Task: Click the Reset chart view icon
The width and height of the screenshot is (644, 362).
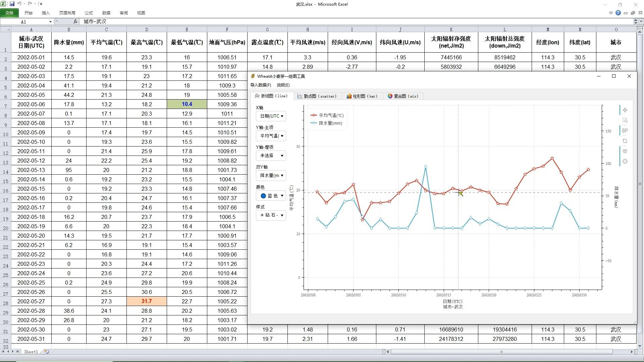Action: 625,141
